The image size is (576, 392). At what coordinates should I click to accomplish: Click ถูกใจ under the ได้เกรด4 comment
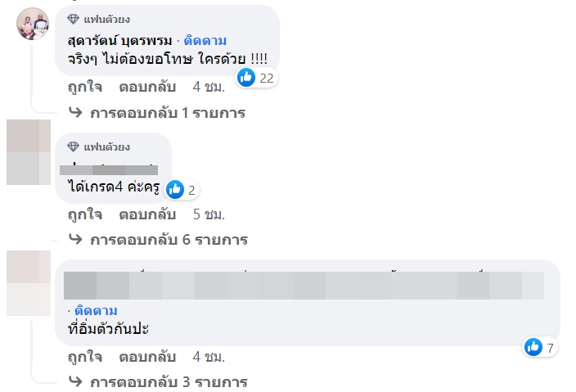point(85,214)
